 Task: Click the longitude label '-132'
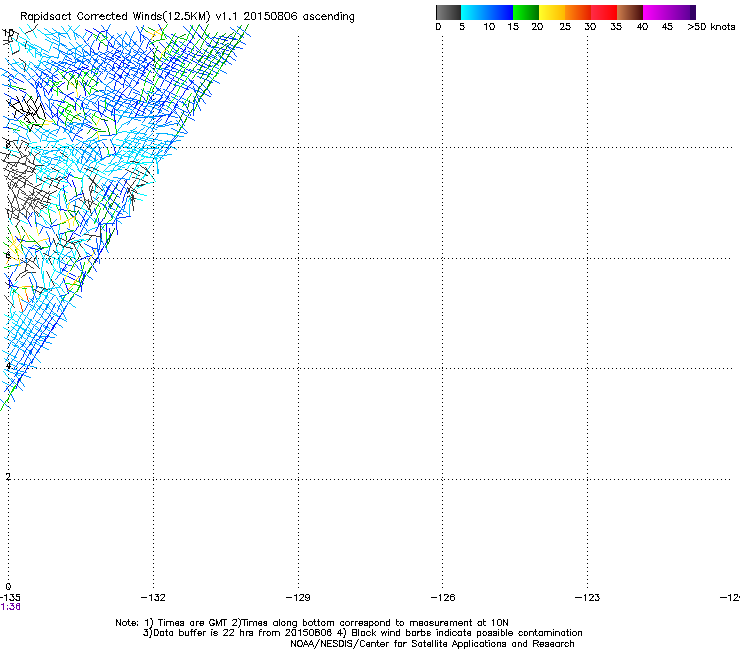(x=153, y=598)
